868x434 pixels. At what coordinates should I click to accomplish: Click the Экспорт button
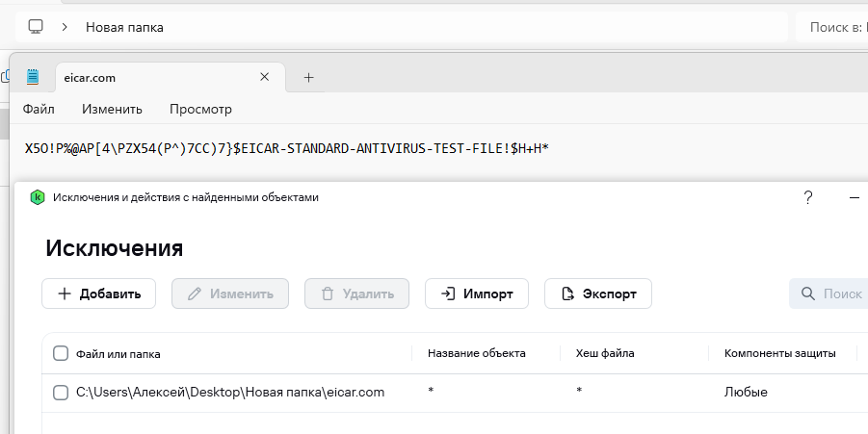597,294
